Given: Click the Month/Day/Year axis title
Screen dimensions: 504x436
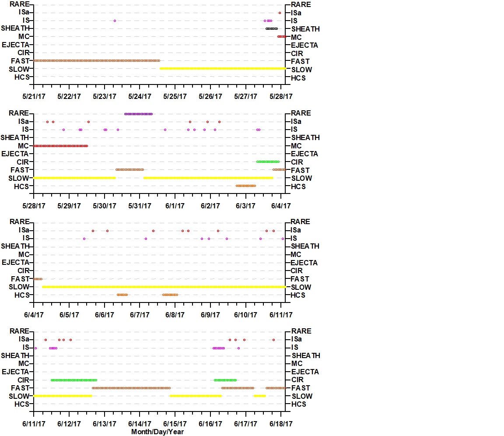Looking at the screenshot, I should (x=157, y=432).
